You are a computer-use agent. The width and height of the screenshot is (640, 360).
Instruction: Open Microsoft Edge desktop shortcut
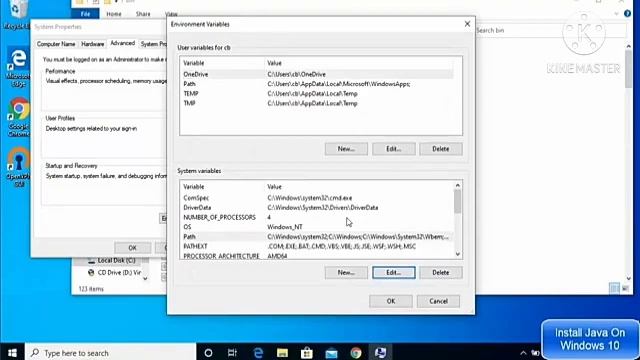point(18,67)
